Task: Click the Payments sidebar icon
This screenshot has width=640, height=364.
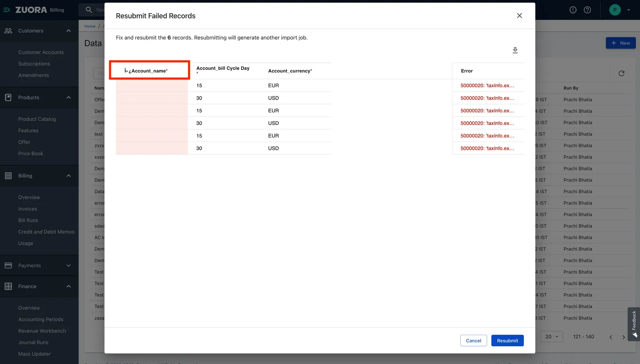Action: pos(8,266)
